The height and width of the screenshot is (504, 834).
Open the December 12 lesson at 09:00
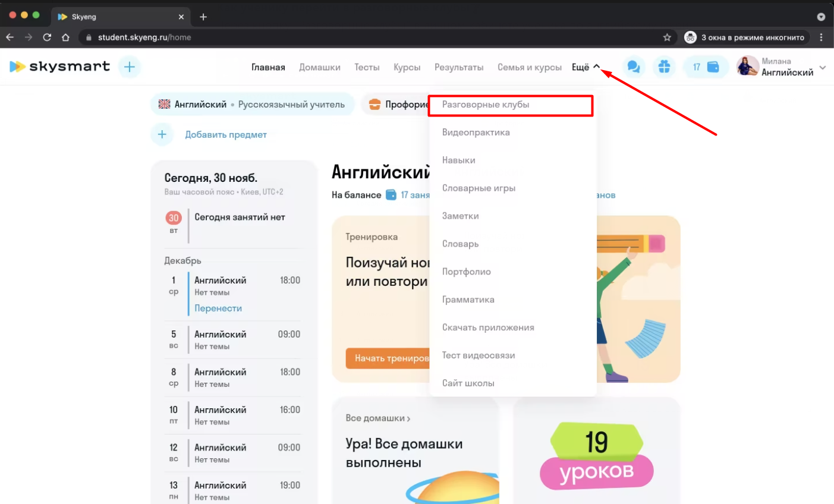[232, 453]
